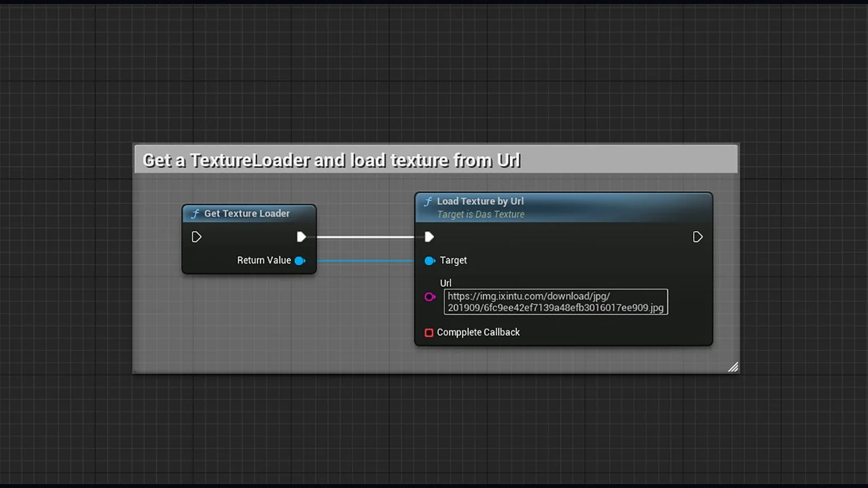Click the output execution pin on Get Texture Loader

[x=301, y=237]
